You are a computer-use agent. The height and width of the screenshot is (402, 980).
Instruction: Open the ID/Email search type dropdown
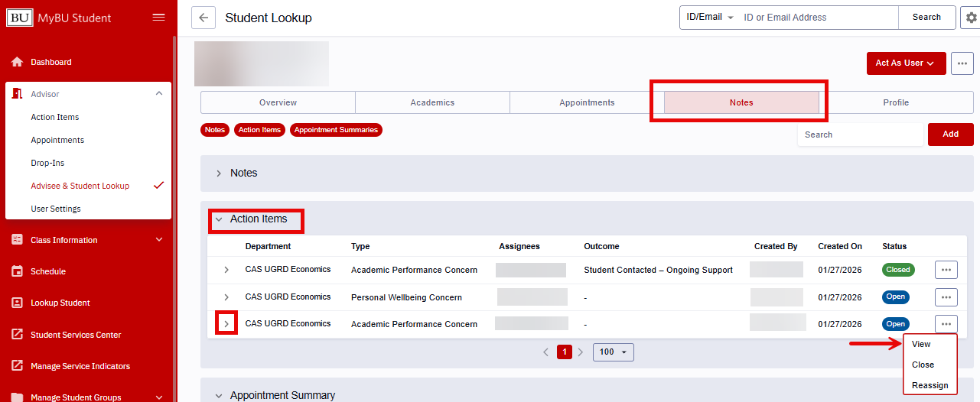click(x=709, y=18)
